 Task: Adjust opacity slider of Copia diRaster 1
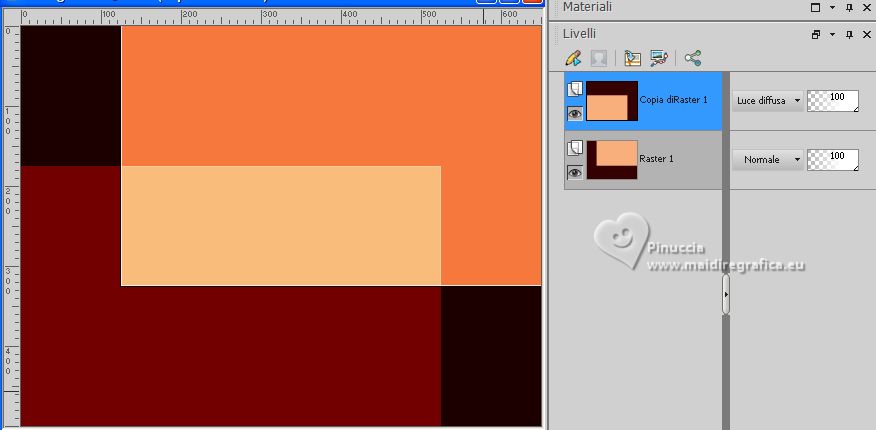coord(833,101)
